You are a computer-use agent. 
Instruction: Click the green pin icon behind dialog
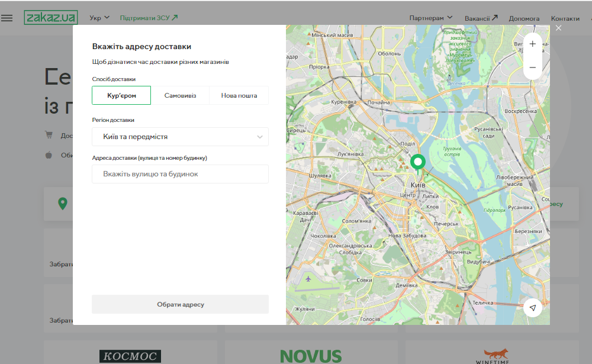point(63,204)
